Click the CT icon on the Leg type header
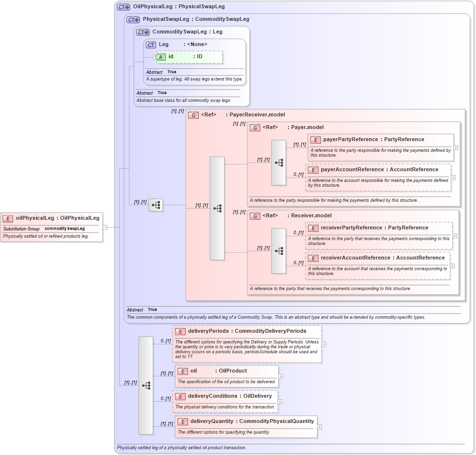Screen dimensions: 476x455 pos(150,44)
